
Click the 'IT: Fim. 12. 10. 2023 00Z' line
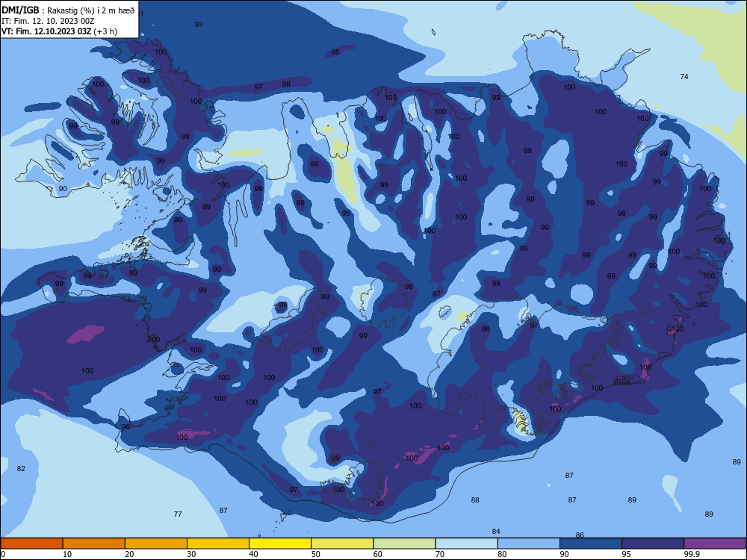[48, 21]
